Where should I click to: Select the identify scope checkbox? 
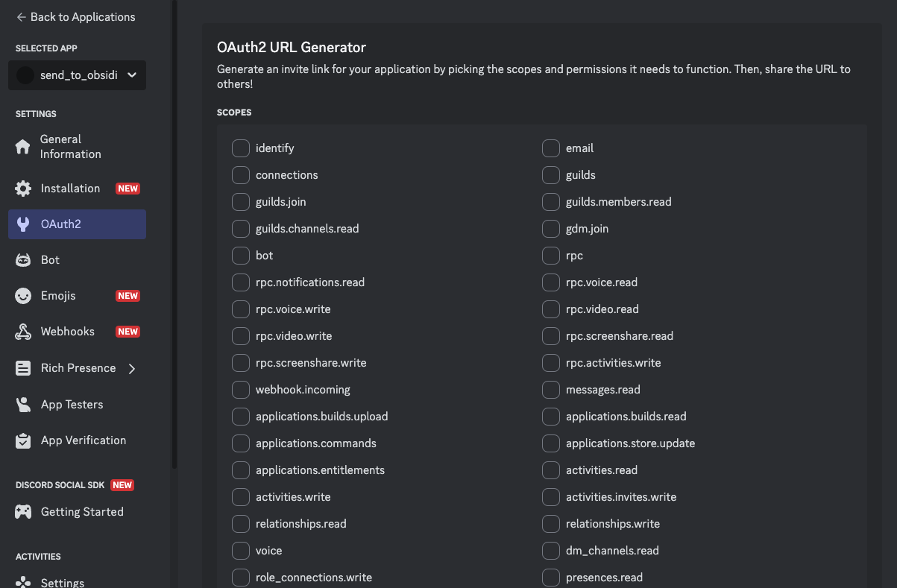coord(240,148)
